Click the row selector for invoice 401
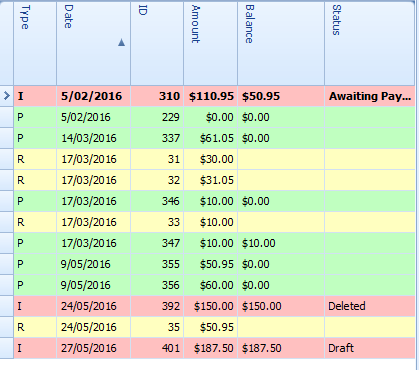Screen dimensions: 419x370 tap(7, 348)
